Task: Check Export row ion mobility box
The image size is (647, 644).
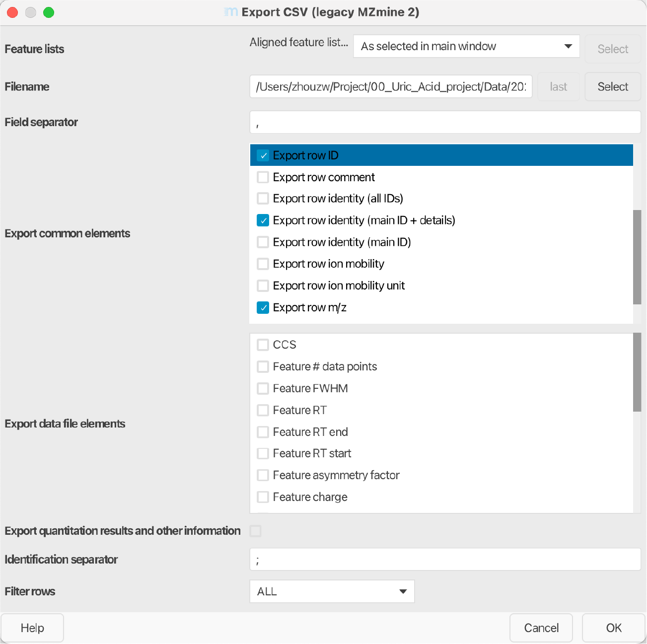Action: tap(263, 264)
